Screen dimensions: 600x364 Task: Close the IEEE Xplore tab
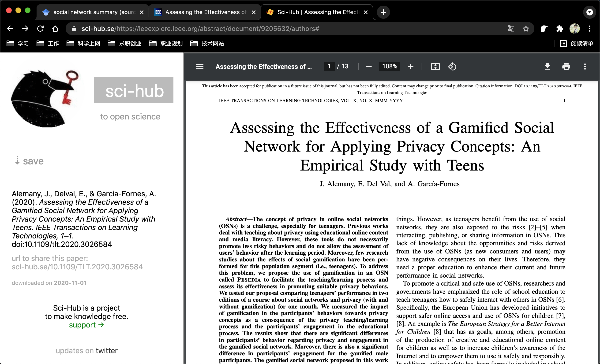[254, 12]
